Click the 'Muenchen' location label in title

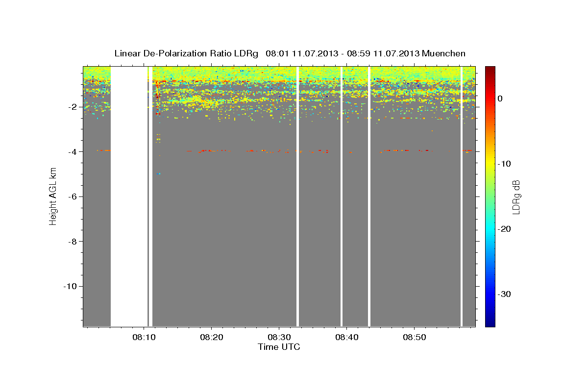pyautogui.click(x=444, y=53)
